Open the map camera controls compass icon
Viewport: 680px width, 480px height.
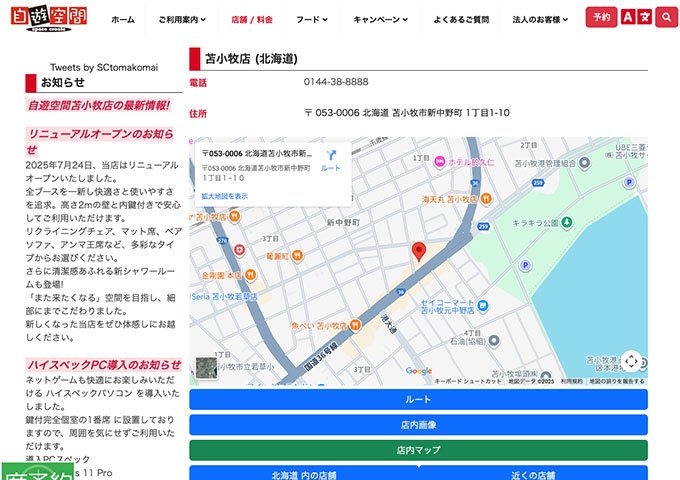631,361
